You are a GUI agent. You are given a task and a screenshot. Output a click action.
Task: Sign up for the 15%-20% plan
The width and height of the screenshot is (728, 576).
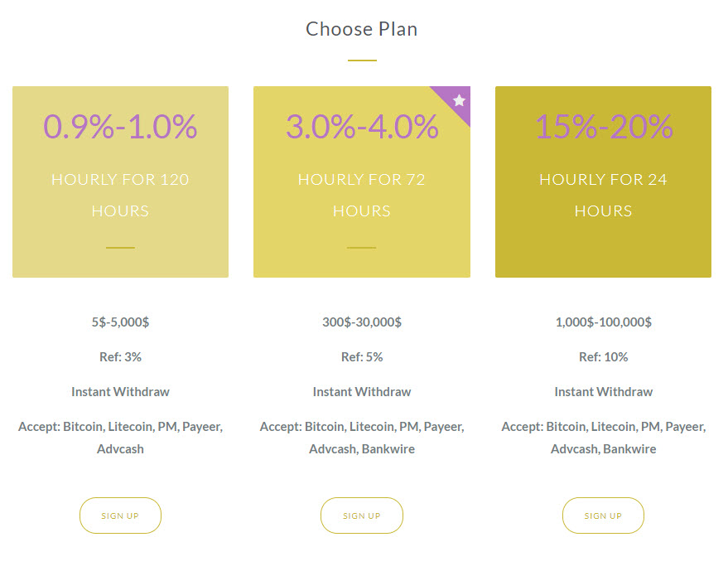tap(603, 515)
